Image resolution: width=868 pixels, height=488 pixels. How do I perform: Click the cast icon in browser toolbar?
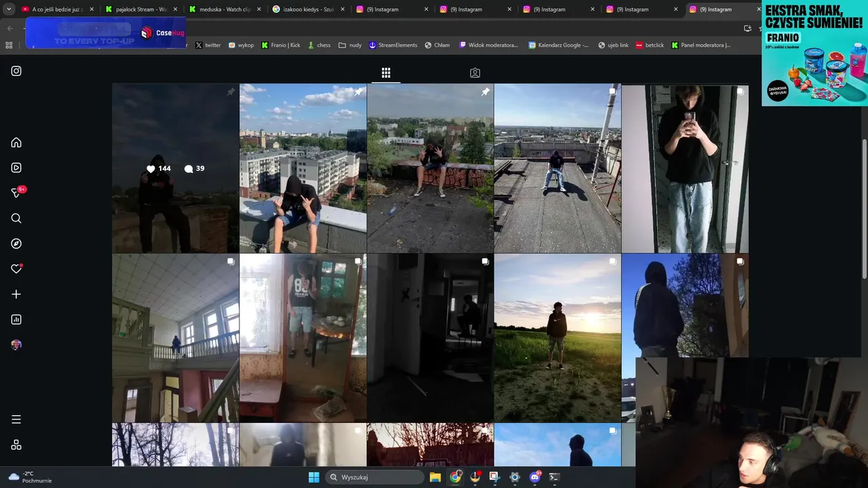(x=747, y=28)
